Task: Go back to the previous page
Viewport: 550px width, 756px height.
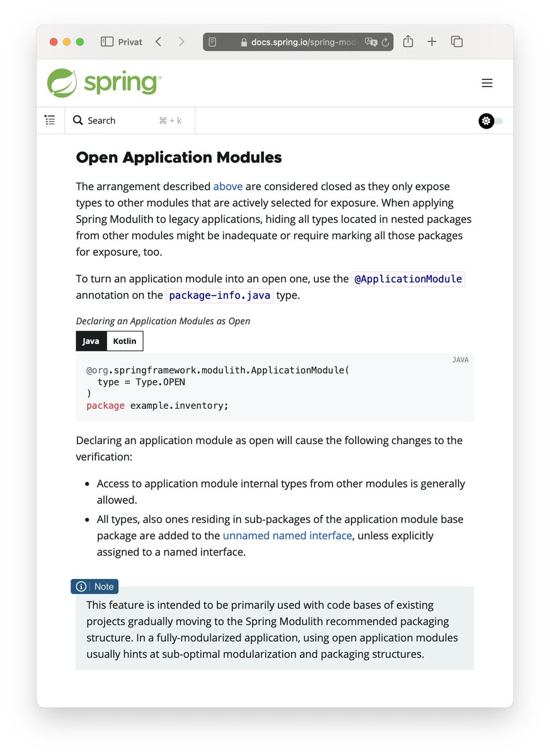Action: (158, 42)
